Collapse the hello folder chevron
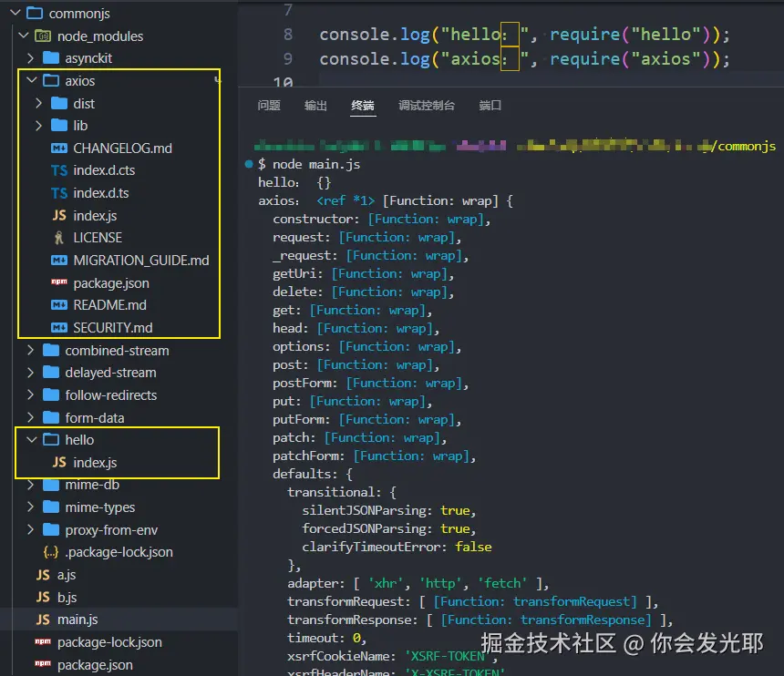Viewport: 784px width, 676px height. 32,440
